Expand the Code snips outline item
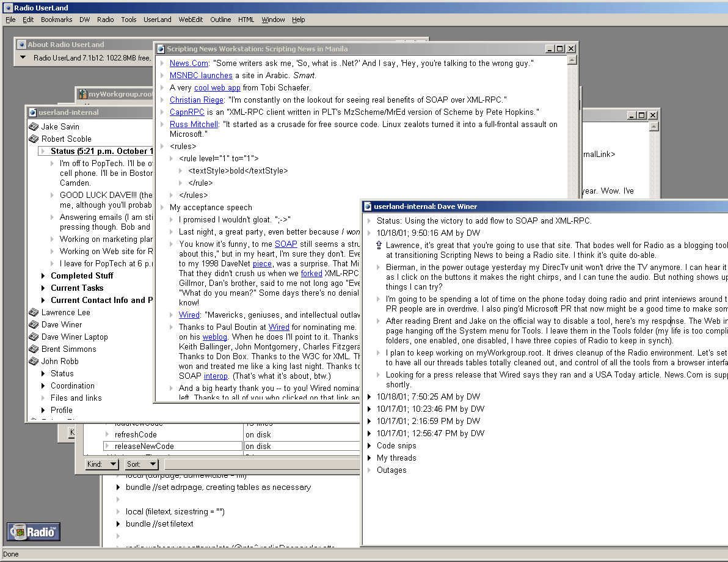Image resolution: width=728 pixels, height=562 pixels. (369, 446)
